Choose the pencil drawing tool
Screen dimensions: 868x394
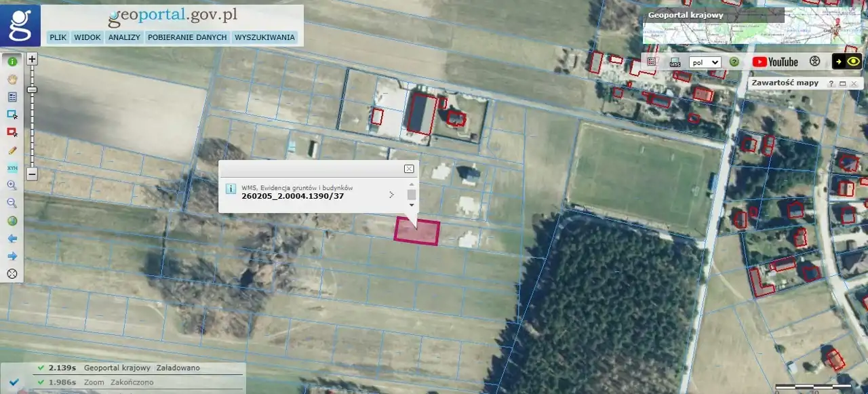pyautogui.click(x=12, y=149)
